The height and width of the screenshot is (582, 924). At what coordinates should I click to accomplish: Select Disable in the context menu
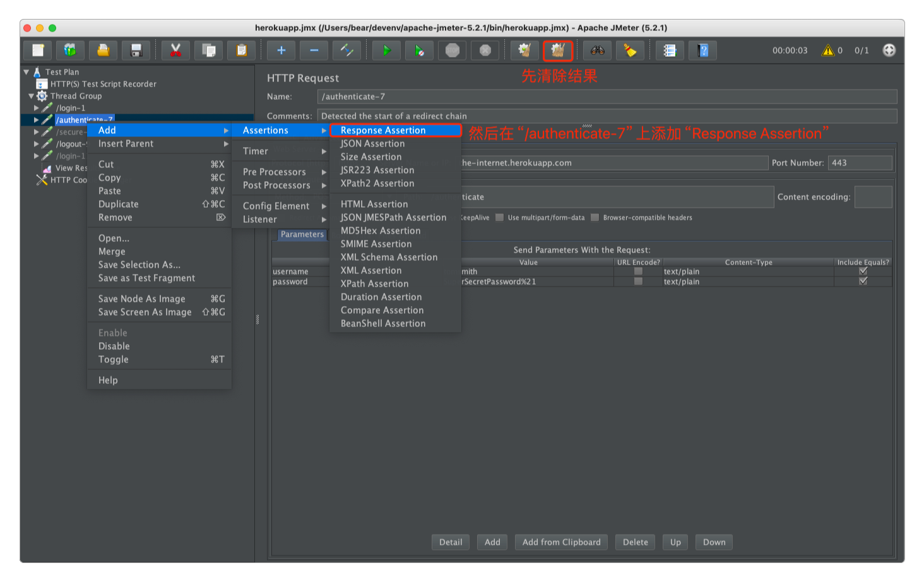tap(159, 346)
